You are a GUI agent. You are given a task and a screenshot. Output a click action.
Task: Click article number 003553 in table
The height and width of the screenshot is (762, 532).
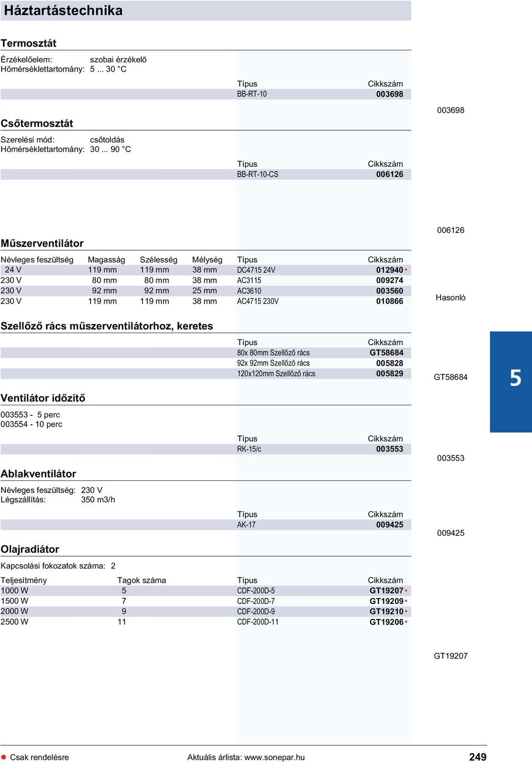(390, 449)
